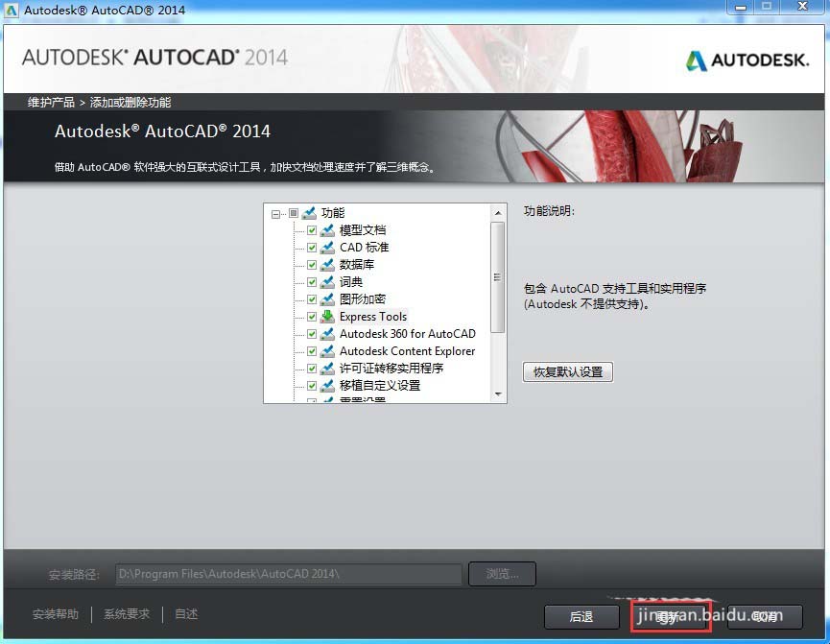Click the disabled 浏览... browse button
Screen dimensions: 830x644
point(502,574)
